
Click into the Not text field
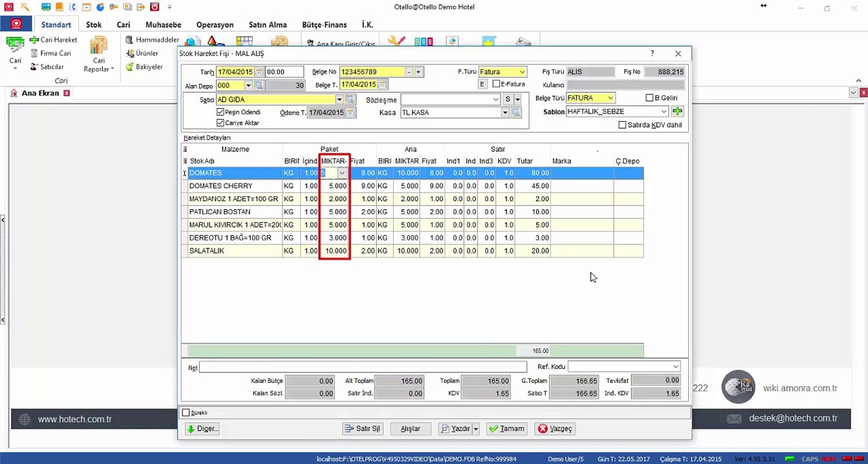click(x=363, y=367)
